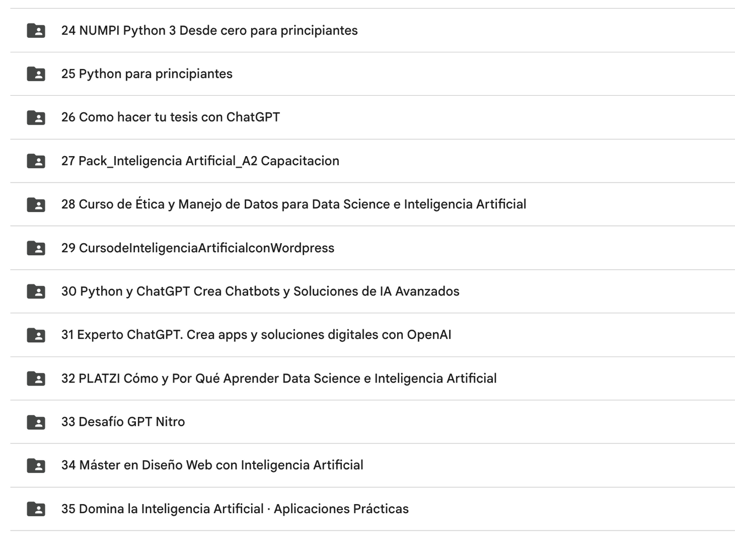The height and width of the screenshot is (560, 735).
Task: Select the folder icon next to '31 Experto ChatGPT'
Action: [x=36, y=335]
